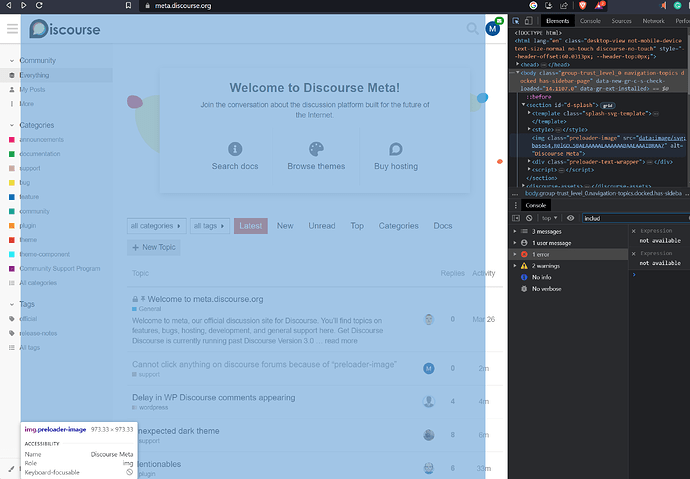Switch to the Elements tab
Image resolution: width=690 pixels, height=479 pixels.
[557, 21]
